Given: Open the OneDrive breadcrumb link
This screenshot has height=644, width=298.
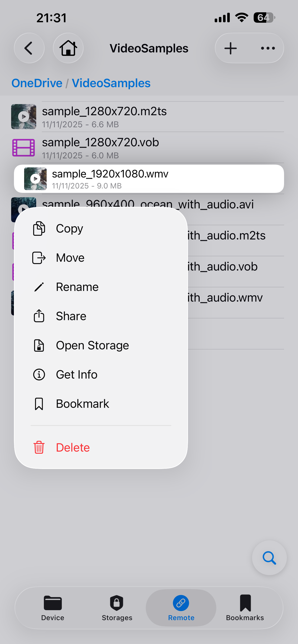Looking at the screenshot, I should 37,83.
